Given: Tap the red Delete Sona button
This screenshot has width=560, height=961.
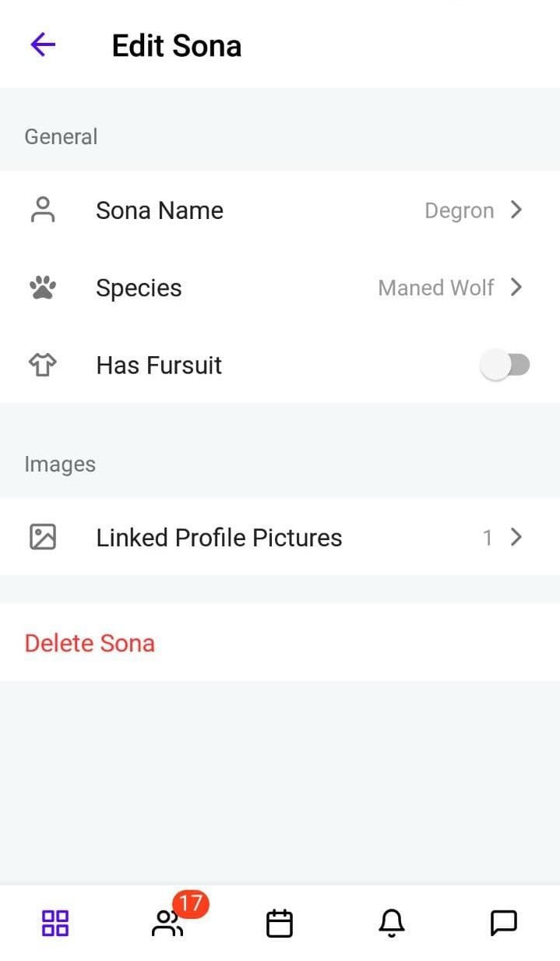Looking at the screenshot, I should click(x=90, y=643).
